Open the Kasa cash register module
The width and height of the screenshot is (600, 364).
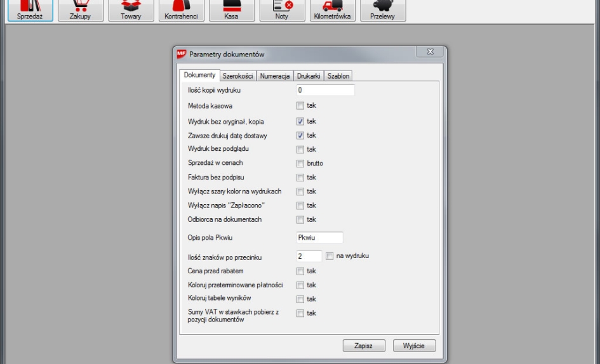click(232, 10)
